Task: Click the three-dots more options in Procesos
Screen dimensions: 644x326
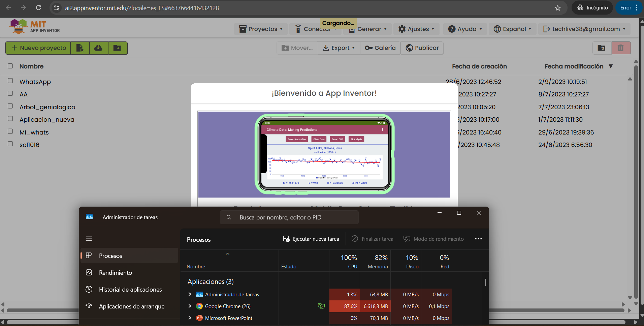Action: [478, 239]
